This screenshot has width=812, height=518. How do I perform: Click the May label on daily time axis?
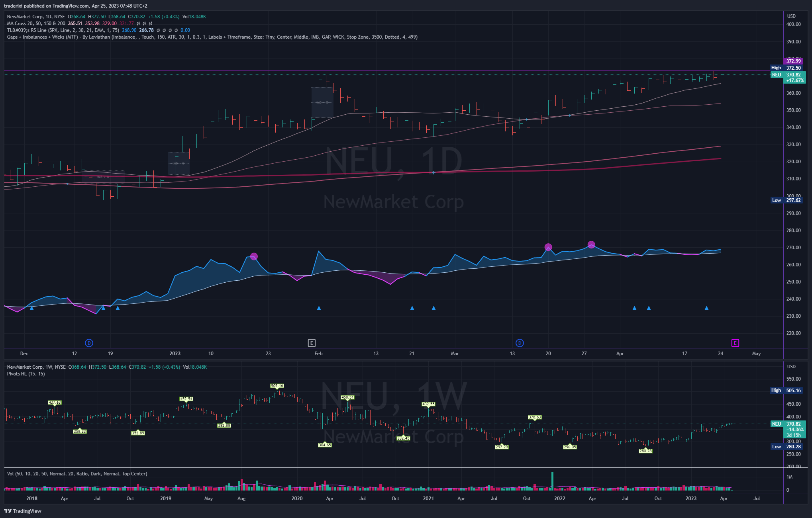pyautogui.click(x=756, y=354)
